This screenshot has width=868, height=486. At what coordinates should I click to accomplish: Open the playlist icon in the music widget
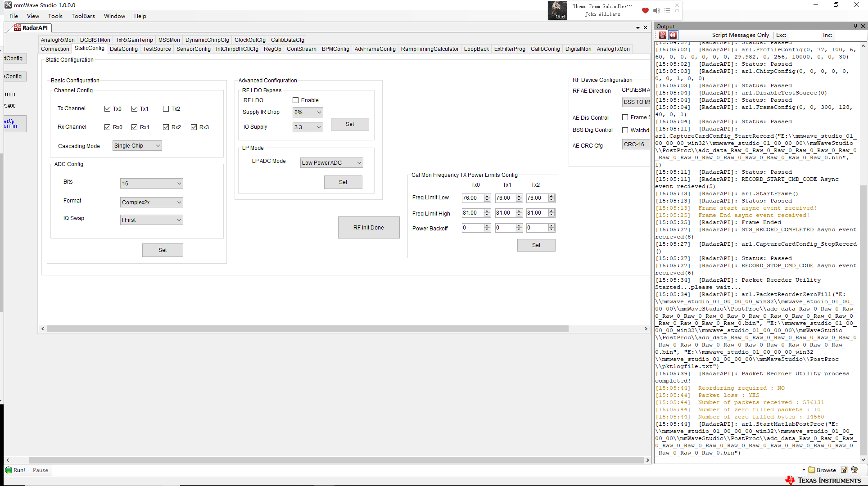[667, 10]
